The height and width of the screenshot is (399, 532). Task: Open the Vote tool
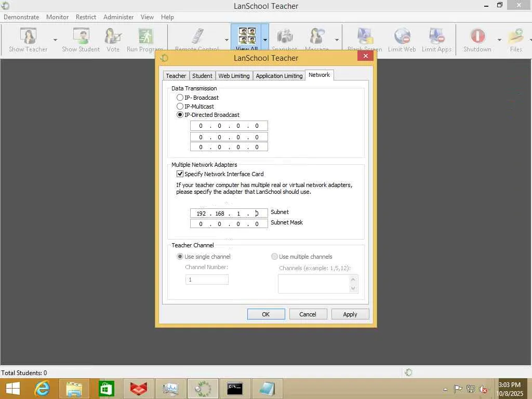(x=113, y=36)
